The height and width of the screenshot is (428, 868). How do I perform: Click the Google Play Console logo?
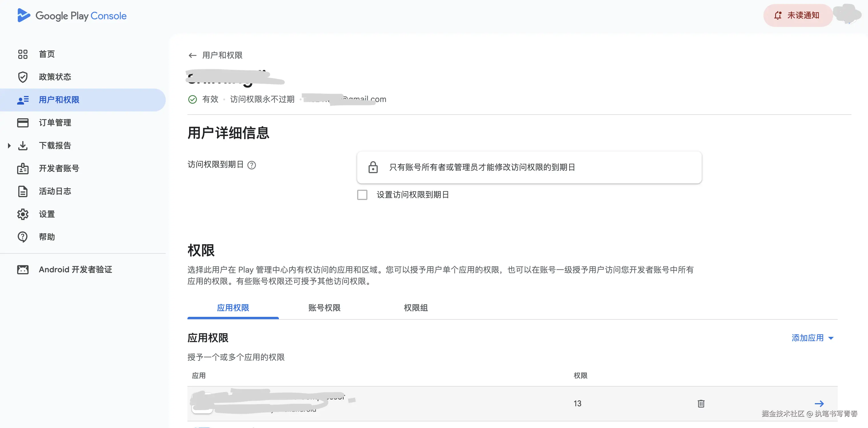(72, 15)
